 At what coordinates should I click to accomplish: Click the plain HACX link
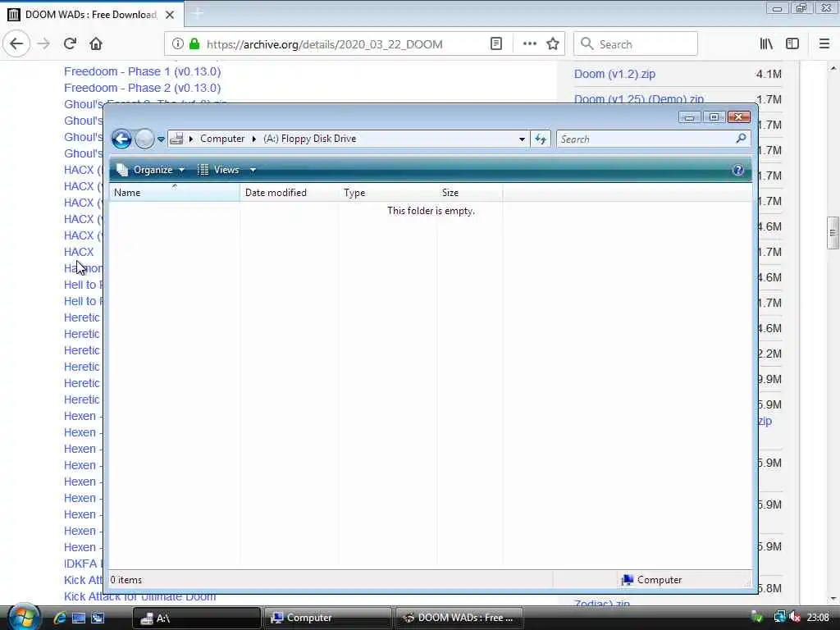79,252
